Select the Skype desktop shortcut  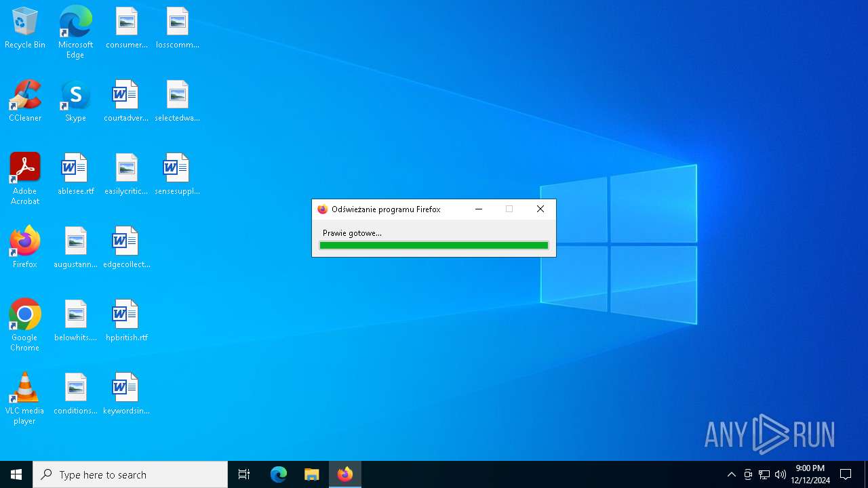[75, 101]
